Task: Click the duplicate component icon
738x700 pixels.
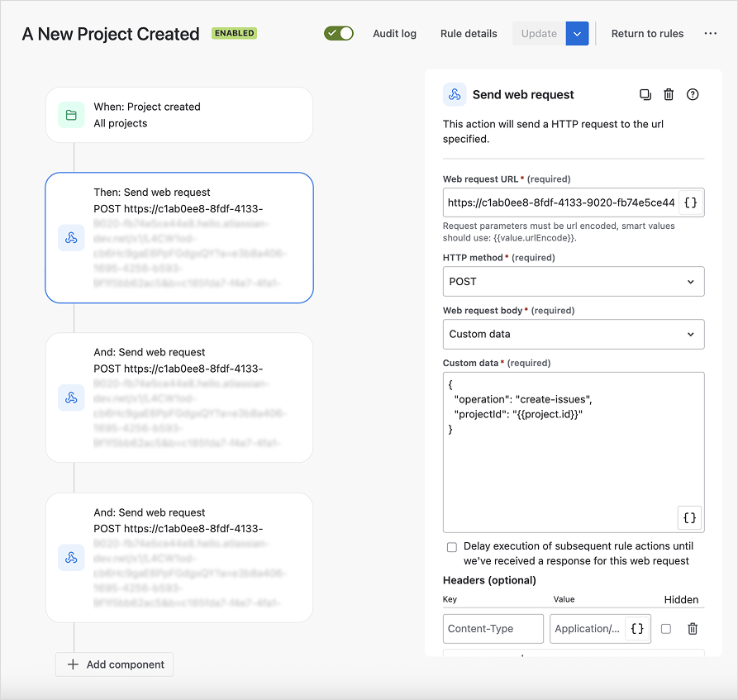Action: coord(645,95)
